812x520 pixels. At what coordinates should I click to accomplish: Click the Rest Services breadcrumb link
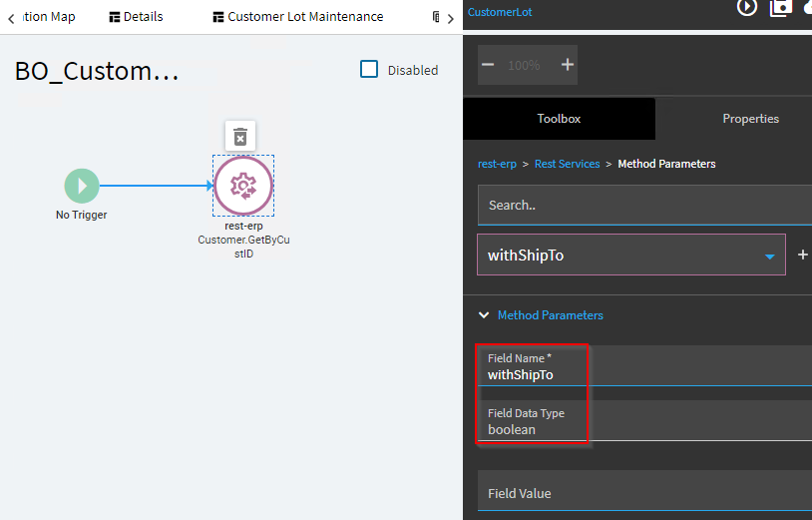[567, 164]
